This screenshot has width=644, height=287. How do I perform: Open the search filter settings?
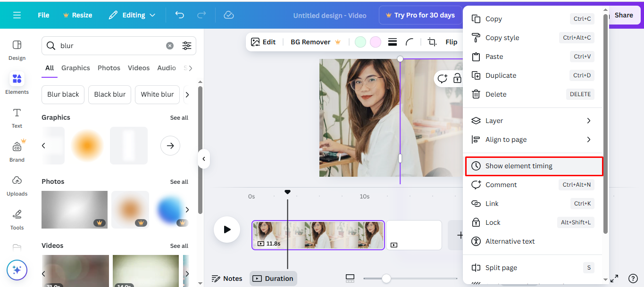click(x=187, y=46)
